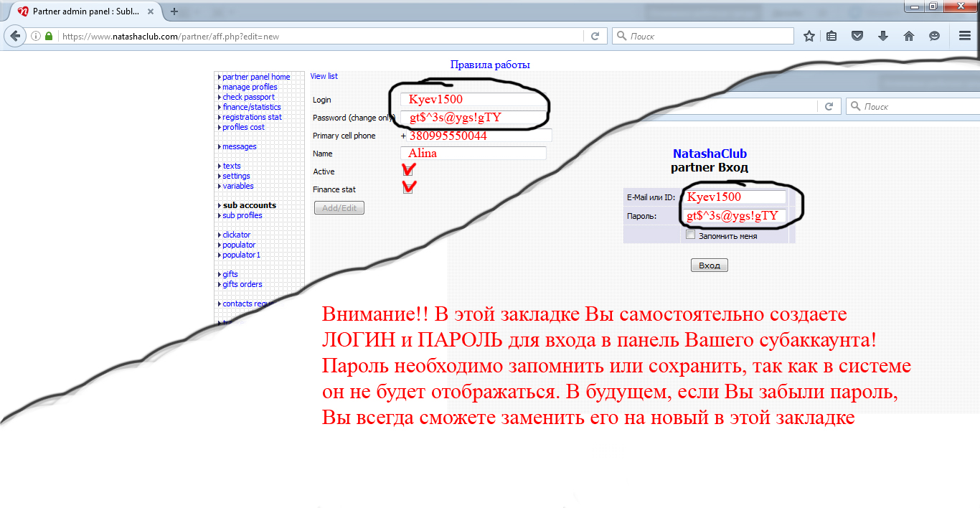The height and width of the screenshot is (508, 980).
Task: Click the E-Mail или ID field
Action: click(735, 197)
